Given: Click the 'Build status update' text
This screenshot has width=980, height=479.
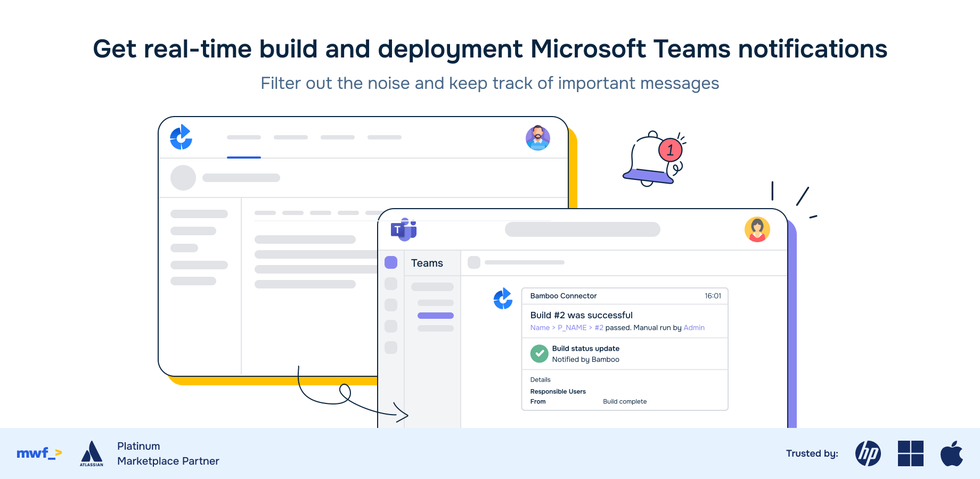Looking at the screenshot, I should (586, 349).
